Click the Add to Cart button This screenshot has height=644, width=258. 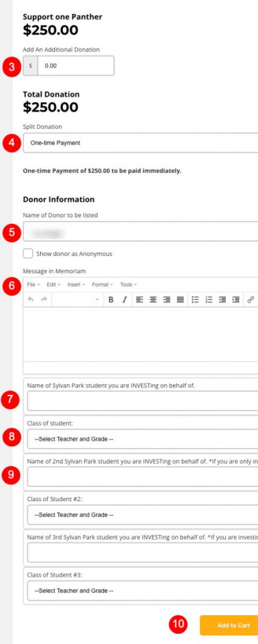tap(229, 625)
